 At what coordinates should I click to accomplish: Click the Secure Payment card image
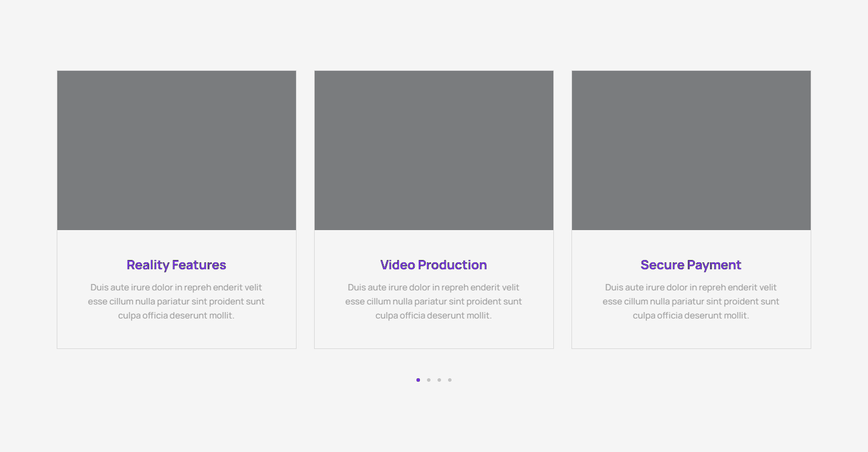coord(691,150)
